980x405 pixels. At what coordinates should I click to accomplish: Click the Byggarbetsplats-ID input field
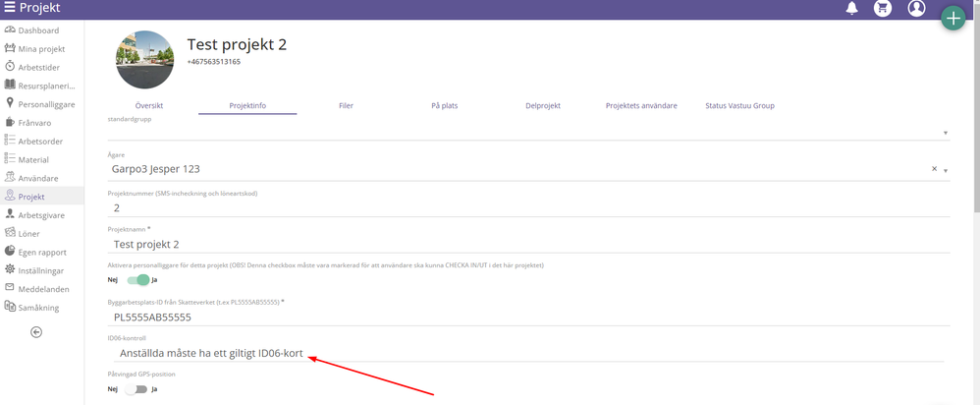pos(528,318)
